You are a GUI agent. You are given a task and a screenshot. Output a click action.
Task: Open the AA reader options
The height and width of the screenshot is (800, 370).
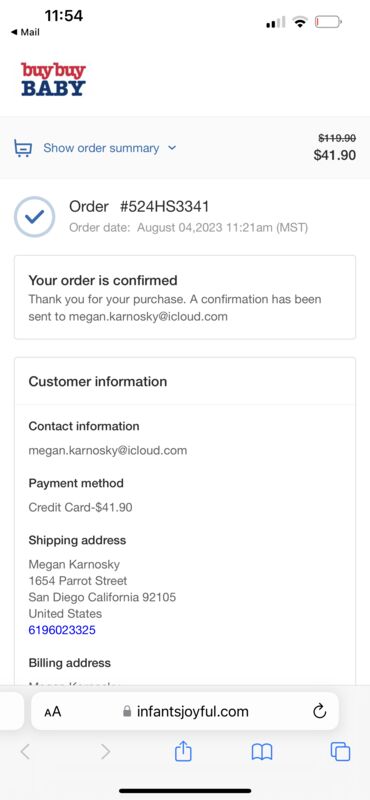[53, 712]
